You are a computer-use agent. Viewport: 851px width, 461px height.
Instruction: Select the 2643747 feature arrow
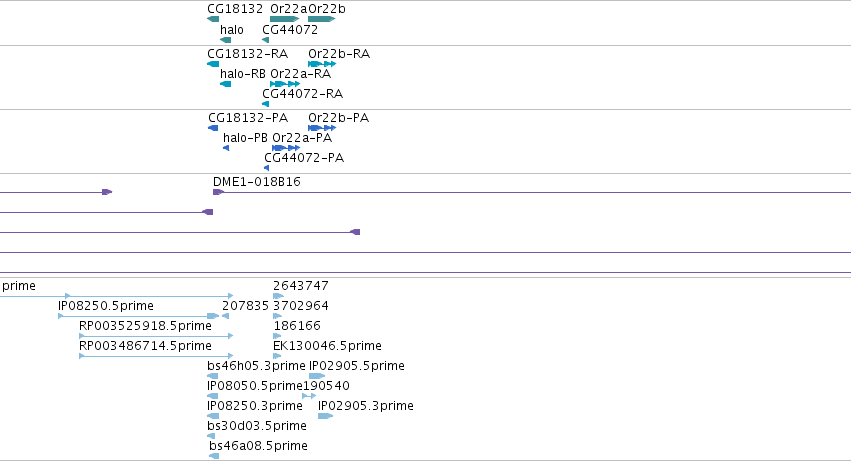click(278, 296)
